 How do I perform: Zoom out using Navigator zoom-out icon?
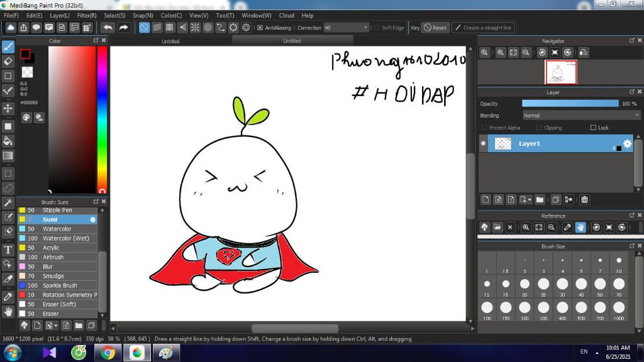pyautogui.click(x=526, y=53)
